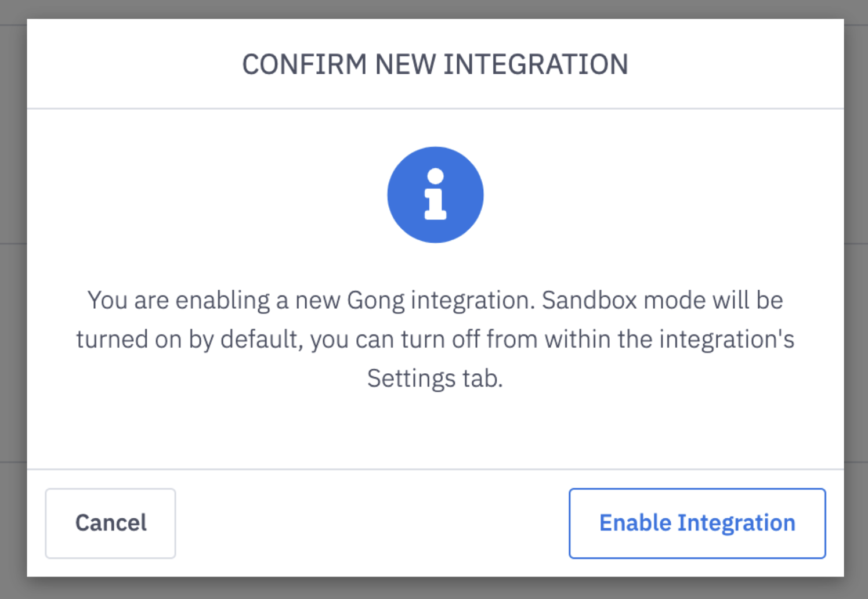This screenshot has height=599, width=868.
Task: Click the dimmed backdrop below the dialog
Action: [435, 588]
